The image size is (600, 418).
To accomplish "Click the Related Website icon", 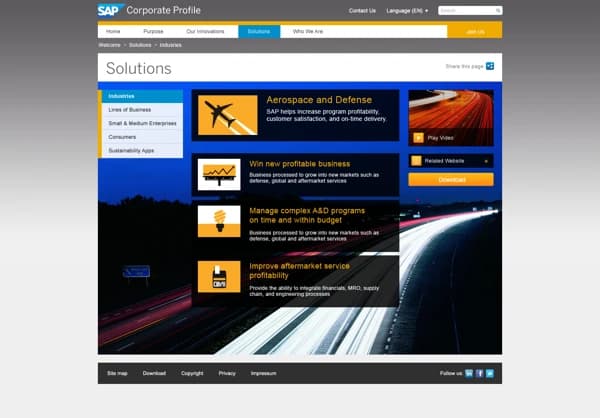I will (416, 161).
